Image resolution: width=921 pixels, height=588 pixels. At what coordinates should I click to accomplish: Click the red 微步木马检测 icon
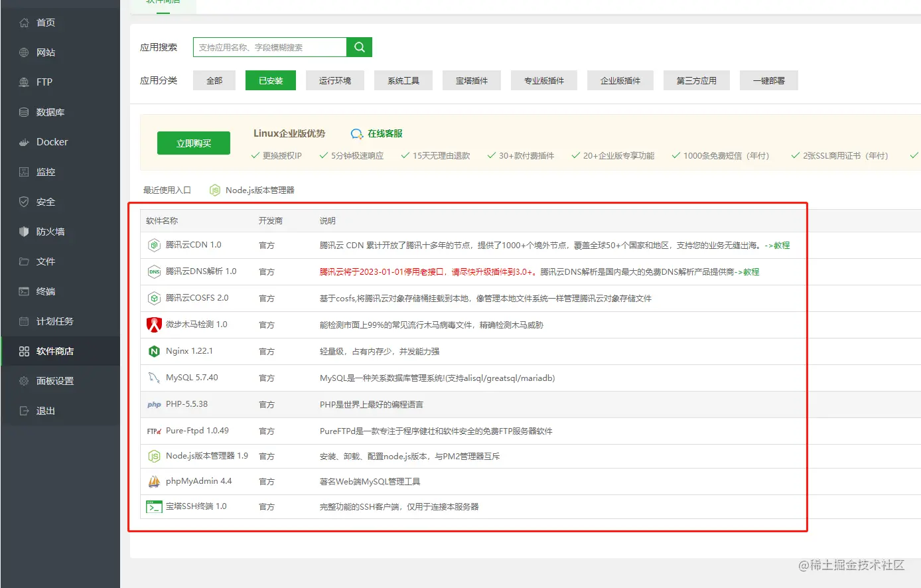coord(154,325)
